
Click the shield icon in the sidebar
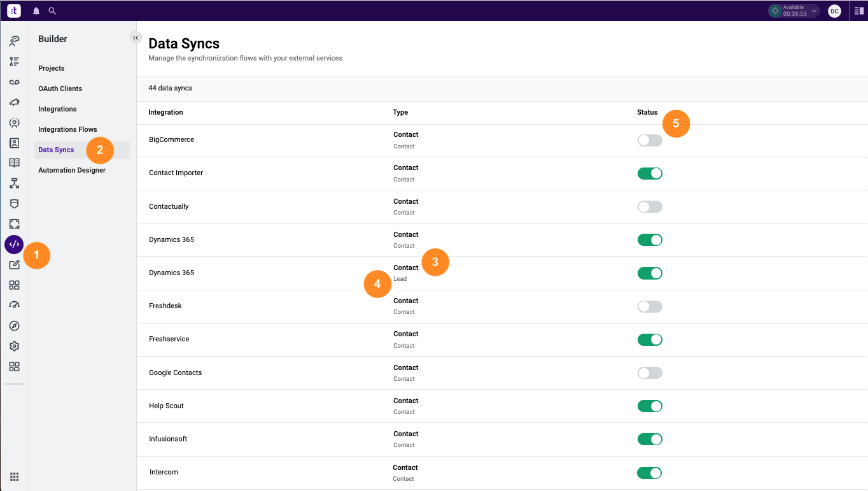point(13,203)
